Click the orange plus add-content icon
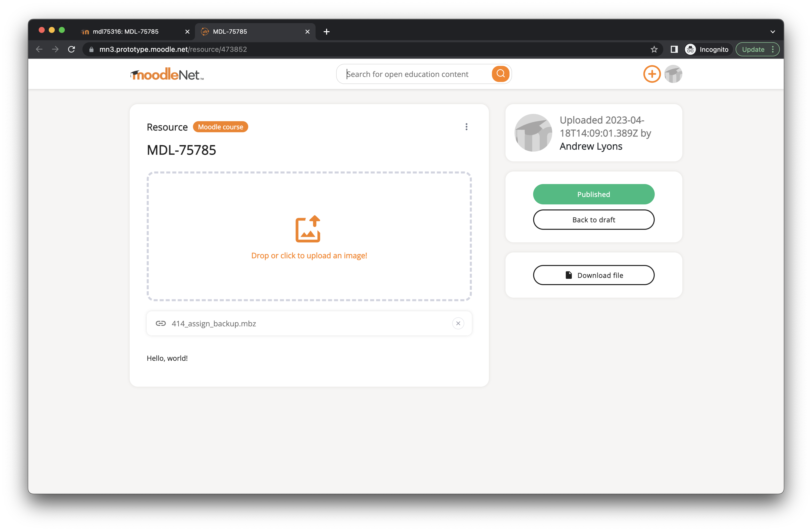The width and height of the screenshot is (812, 531). coord(652,74)
